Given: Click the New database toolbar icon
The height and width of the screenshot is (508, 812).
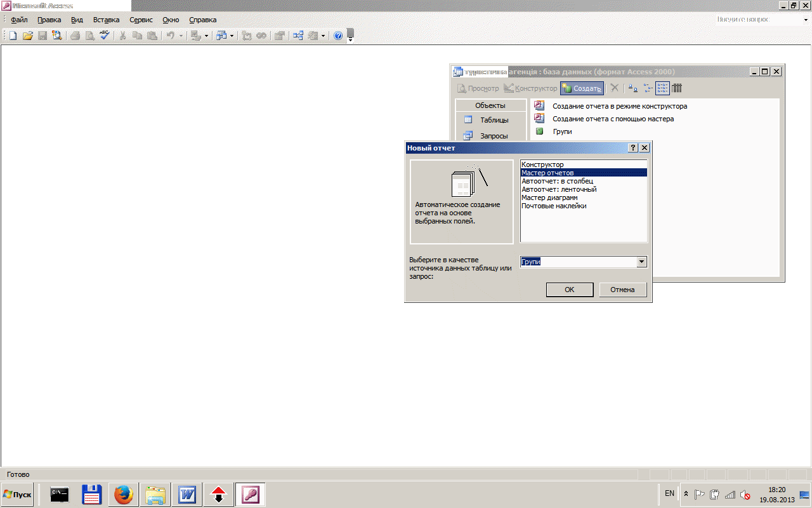Looking at the screenshot, I should click(x=13, y=36).
